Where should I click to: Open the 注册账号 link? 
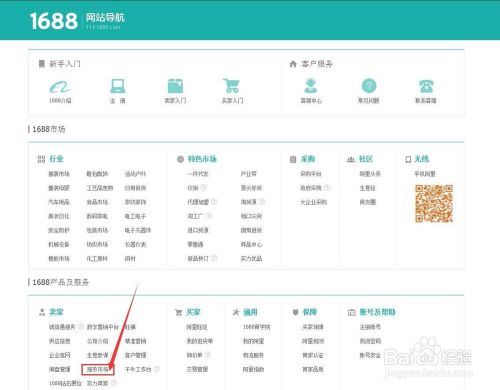click(x=370, y=327)
